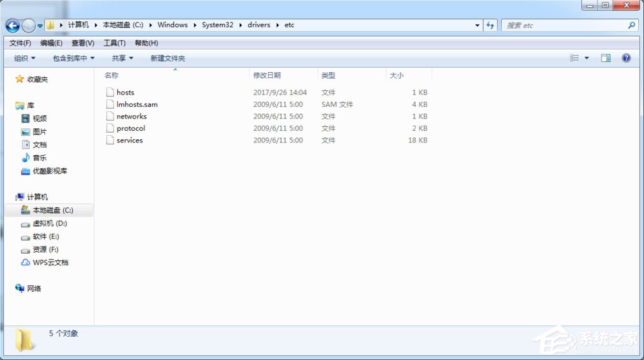Click inside the 搜索 etc search box

point(561,25)
